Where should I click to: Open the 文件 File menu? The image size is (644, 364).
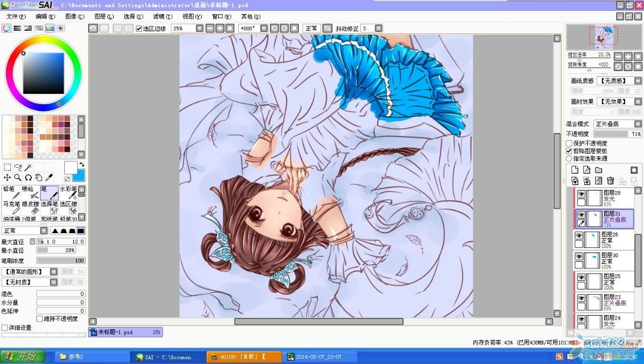16,16
